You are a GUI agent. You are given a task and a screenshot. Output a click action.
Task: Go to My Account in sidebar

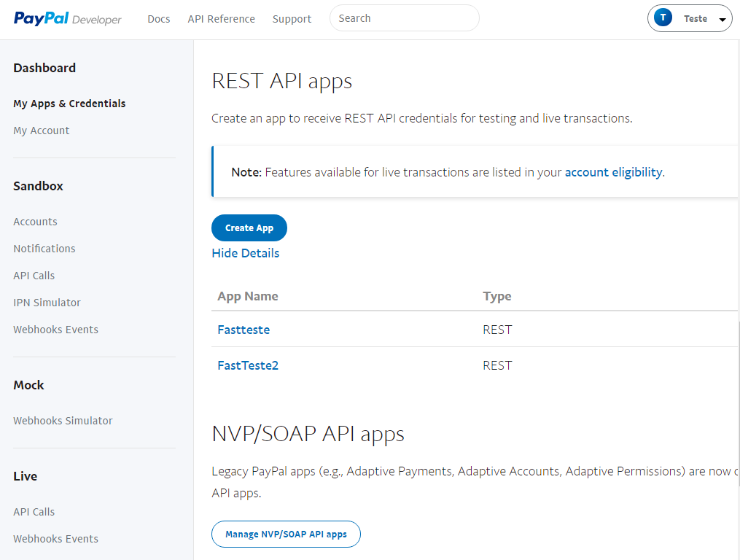pos(41,131)
